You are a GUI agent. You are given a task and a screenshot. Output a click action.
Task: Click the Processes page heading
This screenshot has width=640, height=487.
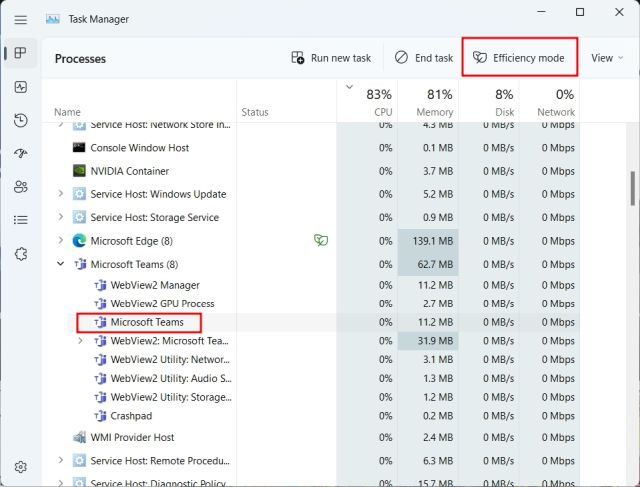click(80, 59)
